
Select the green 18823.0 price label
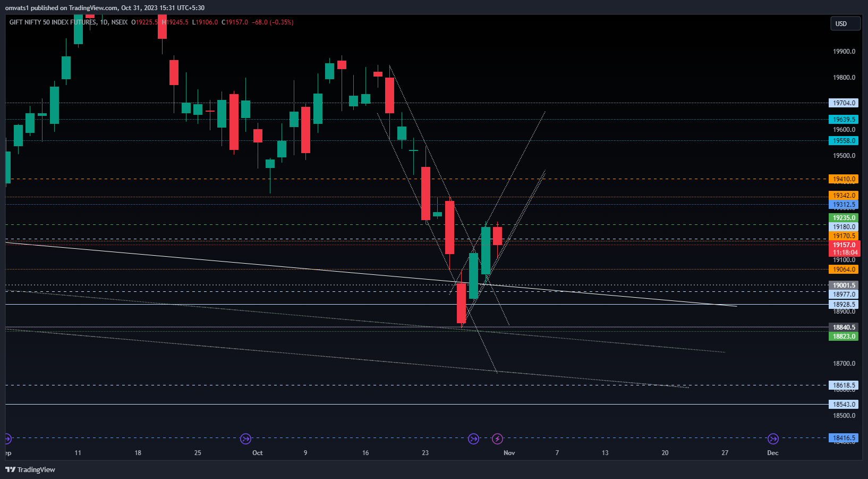pyautogui.click(x=844, y=337)
